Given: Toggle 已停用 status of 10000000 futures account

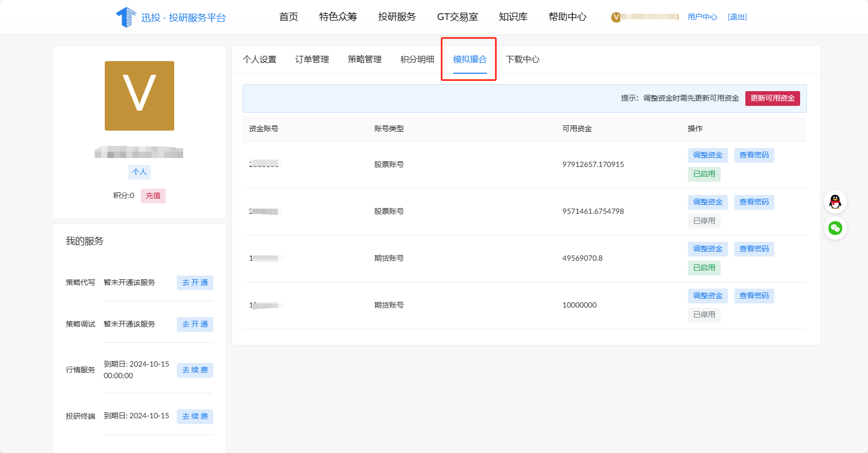Looking at the screenshot, I should (x=704, y=315).
